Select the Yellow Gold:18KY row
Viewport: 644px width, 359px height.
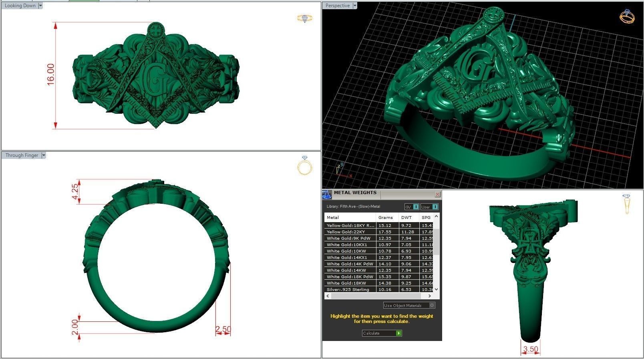379,225
